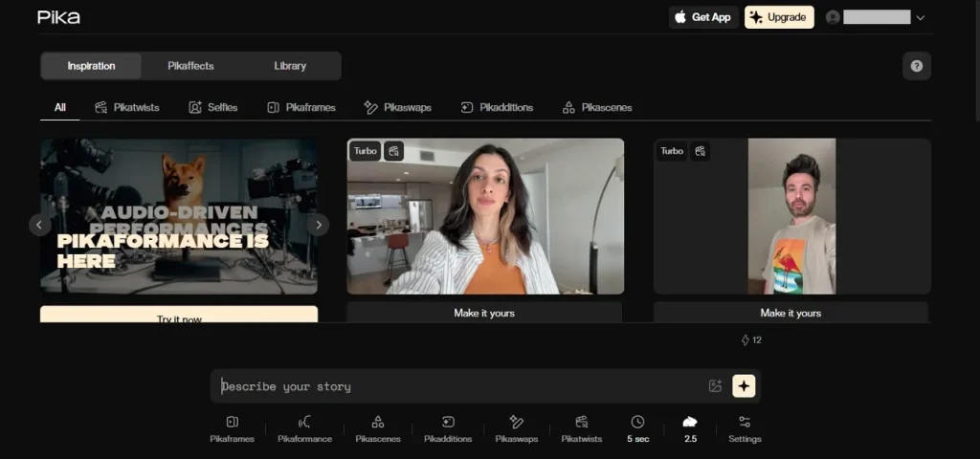Advance banner carousel with right arrow

(x=318, y=225)
